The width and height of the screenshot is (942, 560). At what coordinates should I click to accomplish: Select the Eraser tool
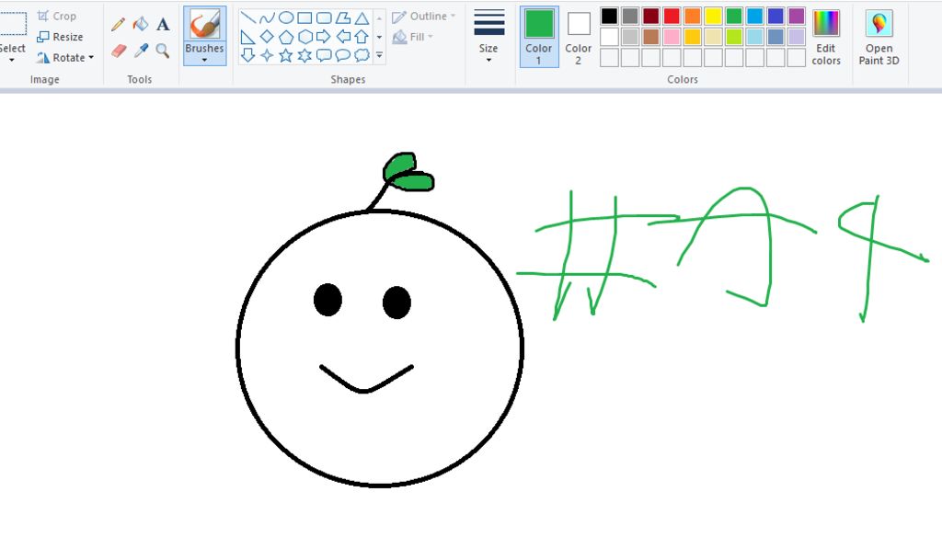[119, 51]
